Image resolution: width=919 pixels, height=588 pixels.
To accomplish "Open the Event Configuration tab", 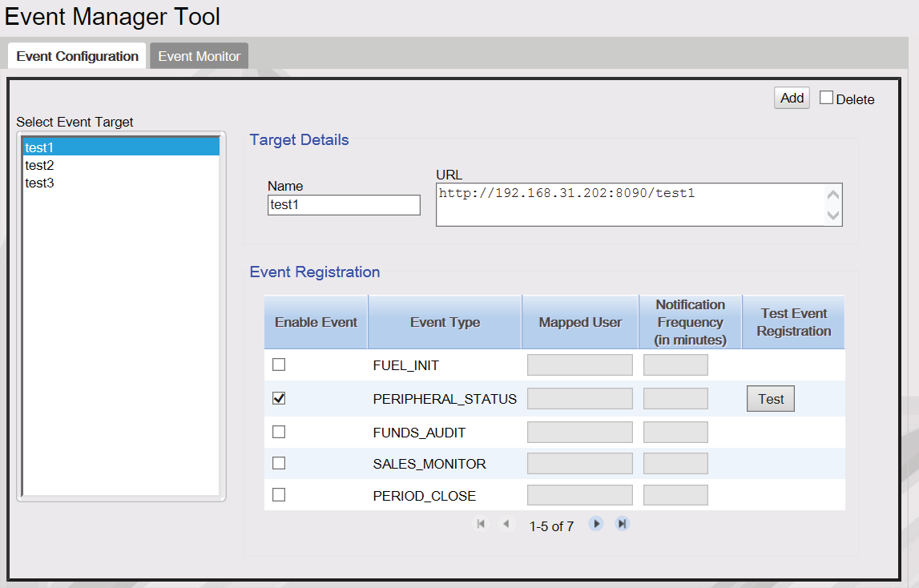I will (78, 56).
